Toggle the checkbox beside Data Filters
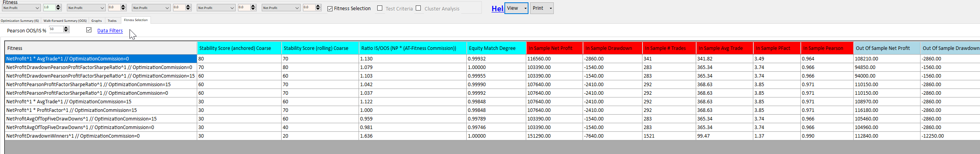The image size is (980, 154). tap(89, 30)
